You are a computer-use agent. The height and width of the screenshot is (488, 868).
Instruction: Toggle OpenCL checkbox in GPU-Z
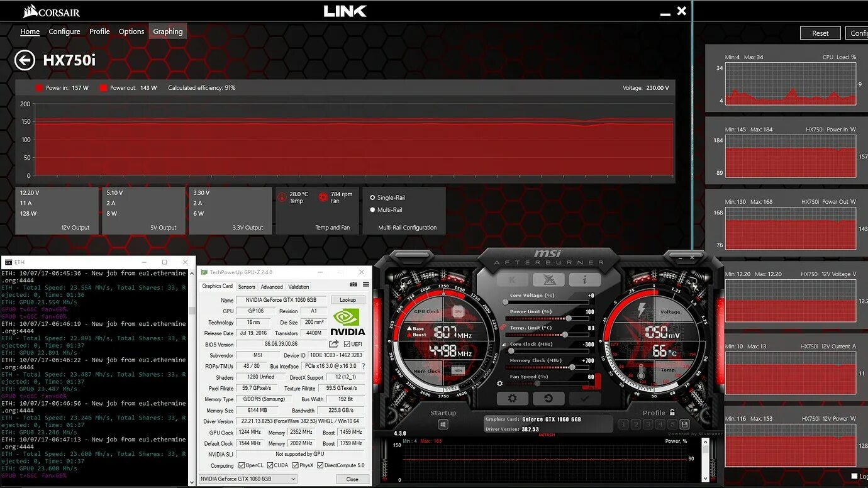pos(242,465)
